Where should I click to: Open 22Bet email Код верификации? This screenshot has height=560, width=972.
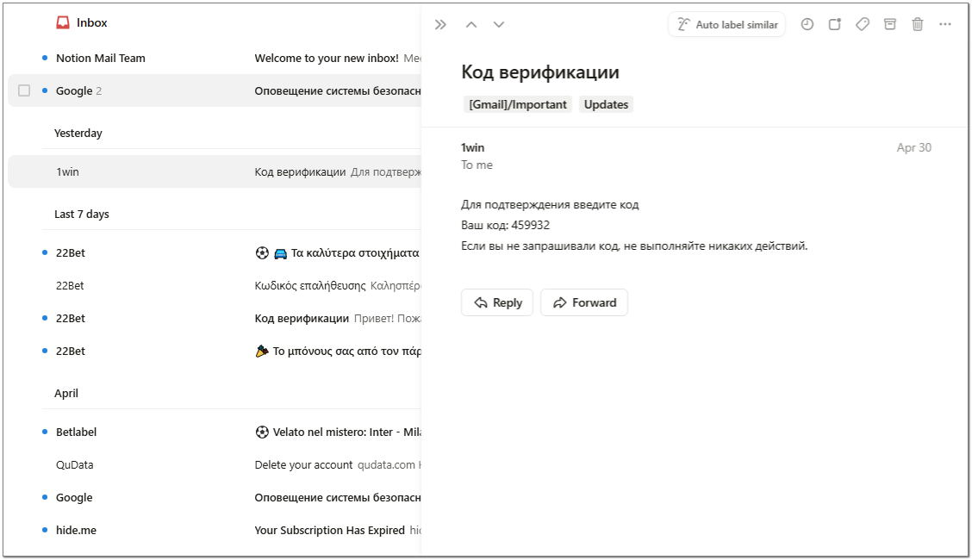(215, 319)
